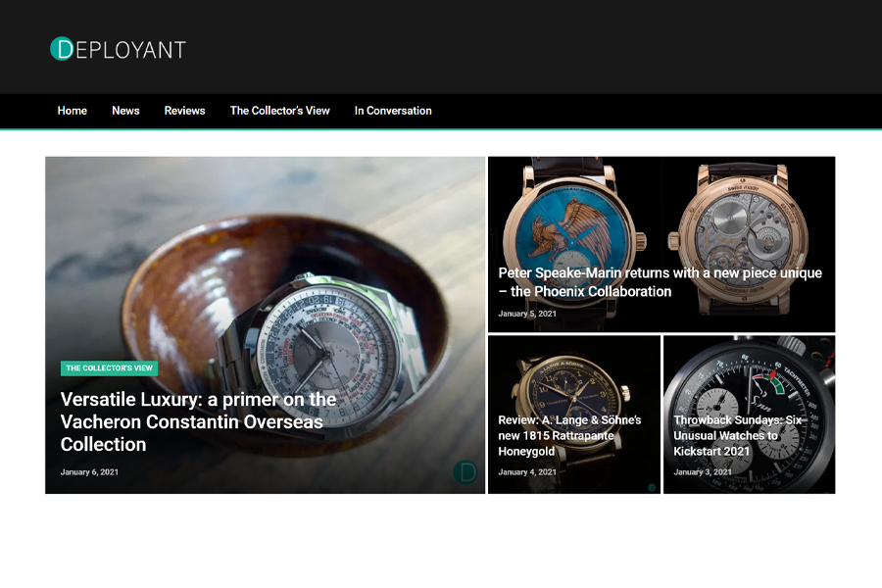The image size is (882, 588).
Task: Open the Home menu item
Action: pyautogui.click(x=72, y=111)
